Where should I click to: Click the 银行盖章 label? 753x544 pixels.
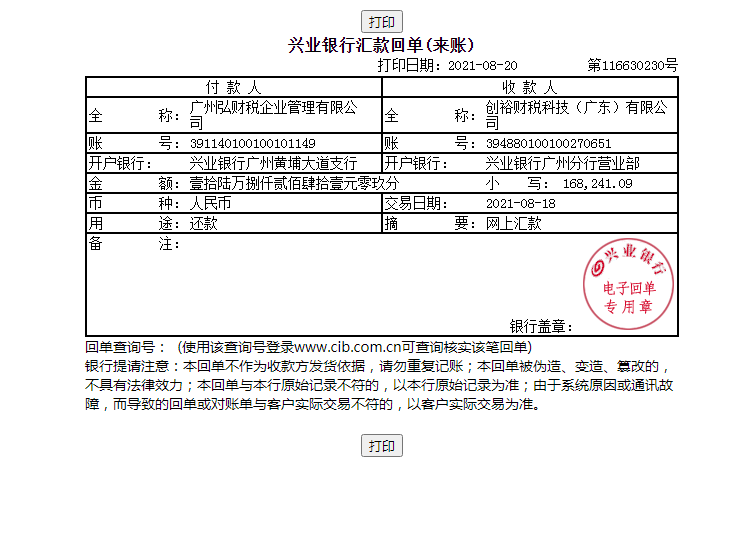541,327
